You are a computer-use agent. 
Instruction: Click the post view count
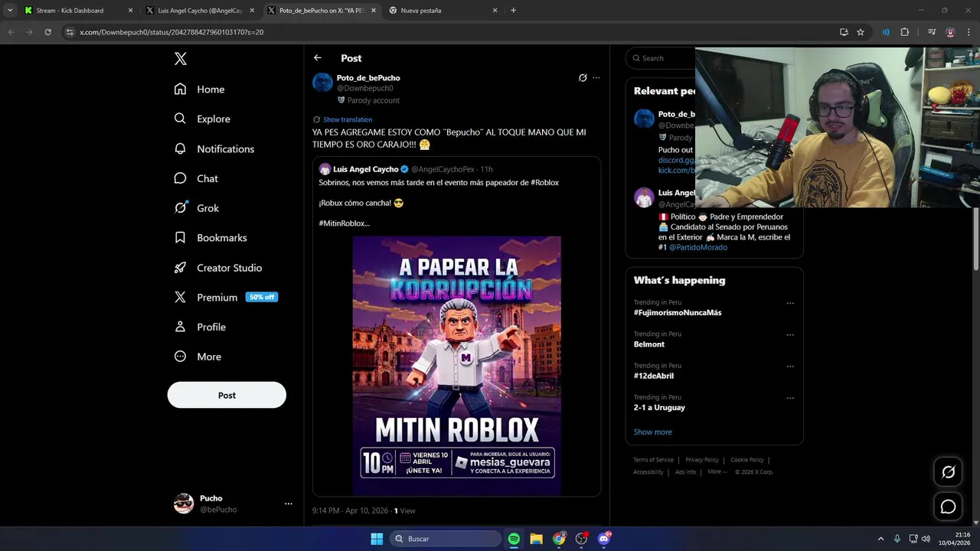(x=404, y=510)
